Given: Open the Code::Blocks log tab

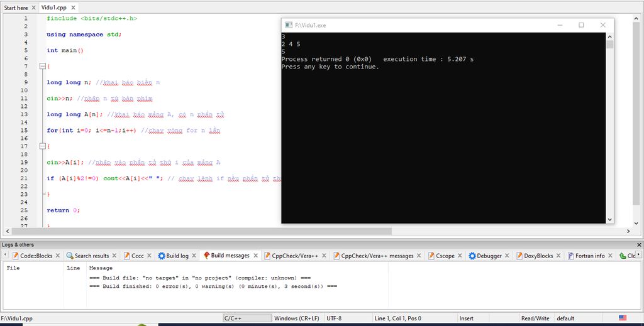Looking at the screenshot, I should (x=36, y=256).
